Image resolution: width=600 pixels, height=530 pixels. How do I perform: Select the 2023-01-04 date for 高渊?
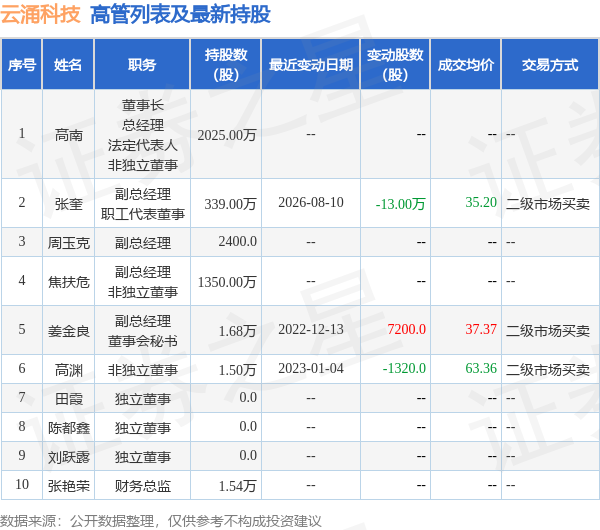[311, 369]
